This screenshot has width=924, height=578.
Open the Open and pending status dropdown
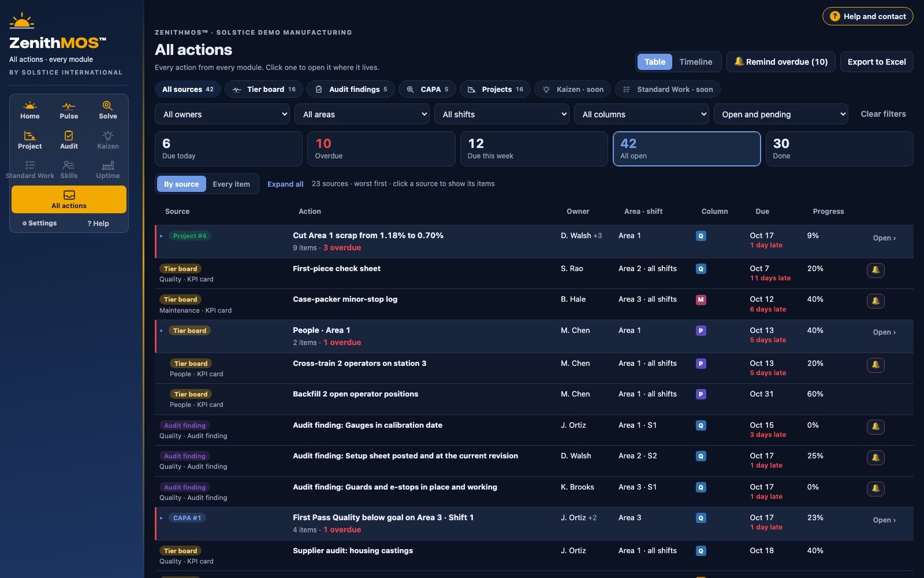(x=781, y=114)
